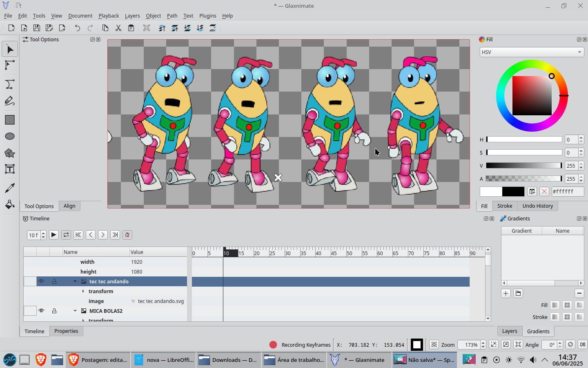Select the ellipse shape tool
Viewport: 588px width, 368px height.
click(10, 136)
